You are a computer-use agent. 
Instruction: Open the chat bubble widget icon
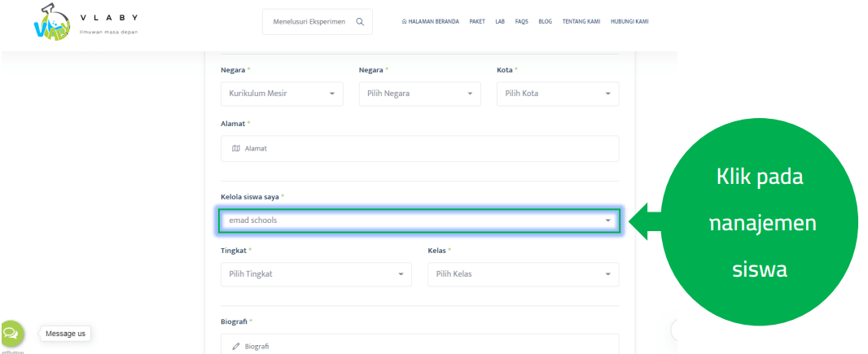(x=11, y=333)
